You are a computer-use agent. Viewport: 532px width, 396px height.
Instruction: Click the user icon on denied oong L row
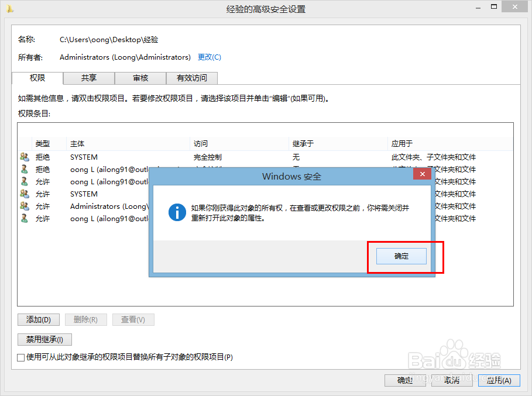tap(23, 169)
